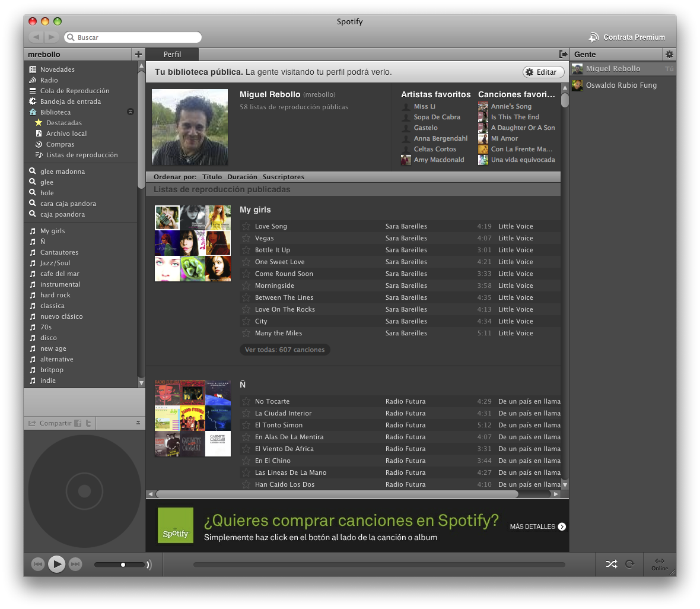
Task: Go back with the left navigation arrow
Action: (x=37, y=37)
